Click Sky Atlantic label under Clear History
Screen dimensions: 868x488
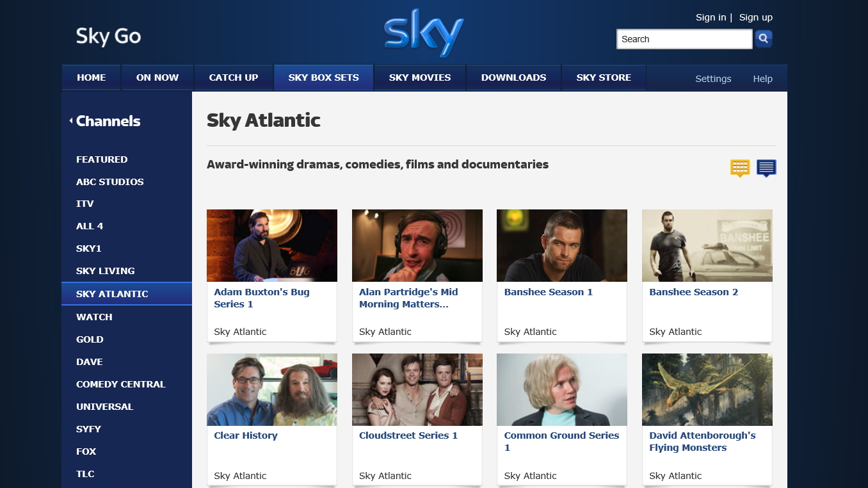click(x=240, y=476)
